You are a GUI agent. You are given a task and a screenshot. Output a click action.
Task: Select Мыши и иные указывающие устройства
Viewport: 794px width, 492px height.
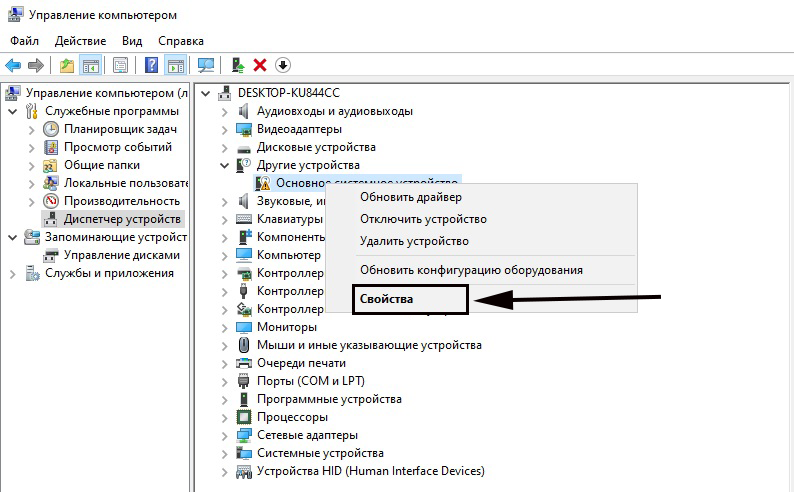[x=369, y=345]
